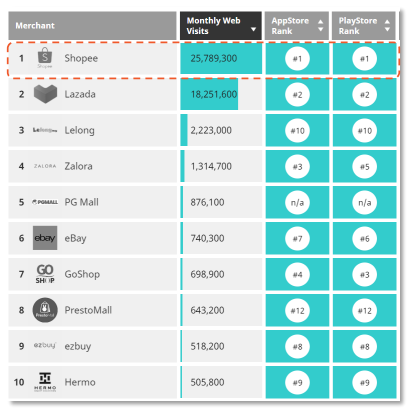This screenshot has height=411, width=408.
Task: Click the Lazada heart logo
Action: click(x=45, y=94)
